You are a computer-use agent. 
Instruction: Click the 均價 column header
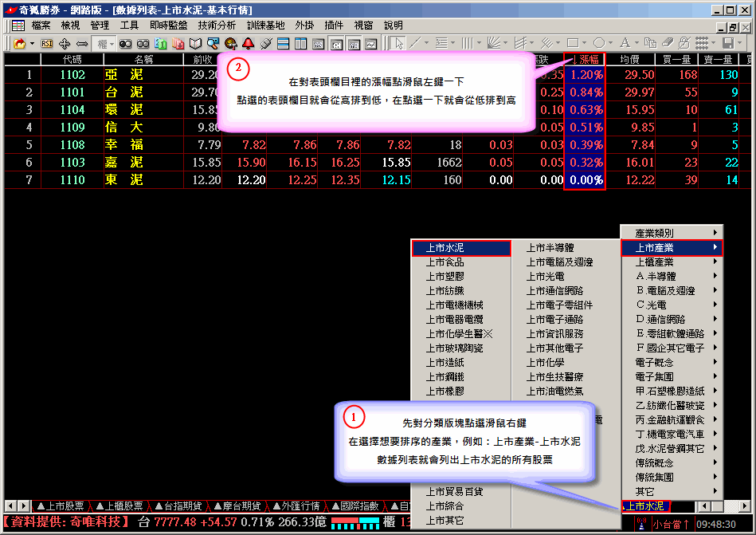[x=629, y=60]
